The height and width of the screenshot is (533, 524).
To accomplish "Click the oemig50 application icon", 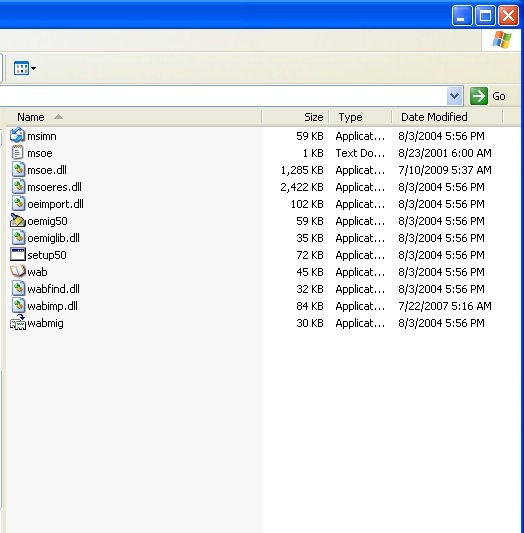I will [18, 220].
